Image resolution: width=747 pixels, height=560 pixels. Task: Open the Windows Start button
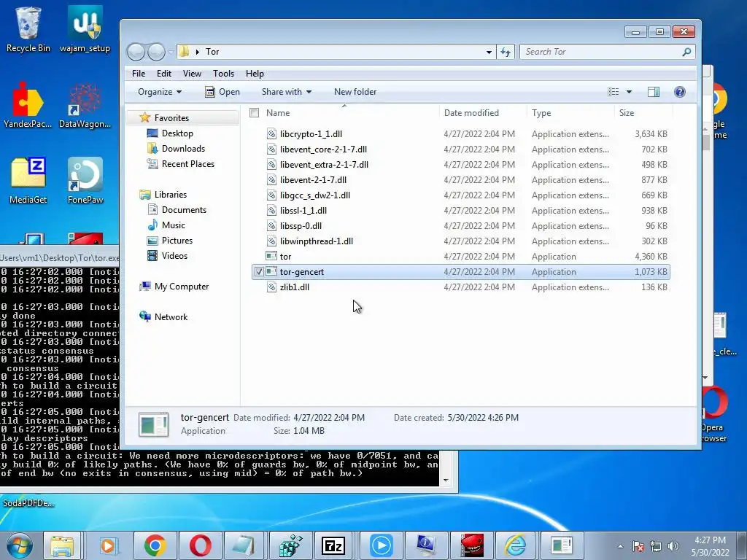coord(19,545)
